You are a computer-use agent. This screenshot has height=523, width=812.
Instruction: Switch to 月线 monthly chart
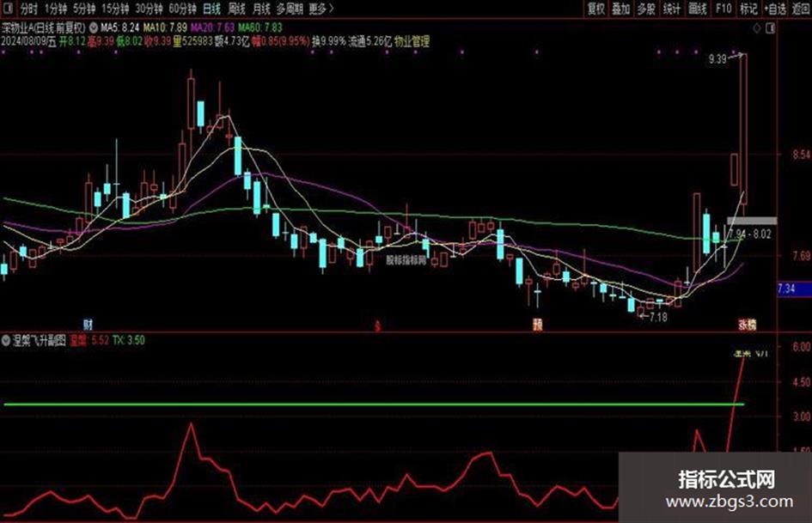[x=261, y=9]
